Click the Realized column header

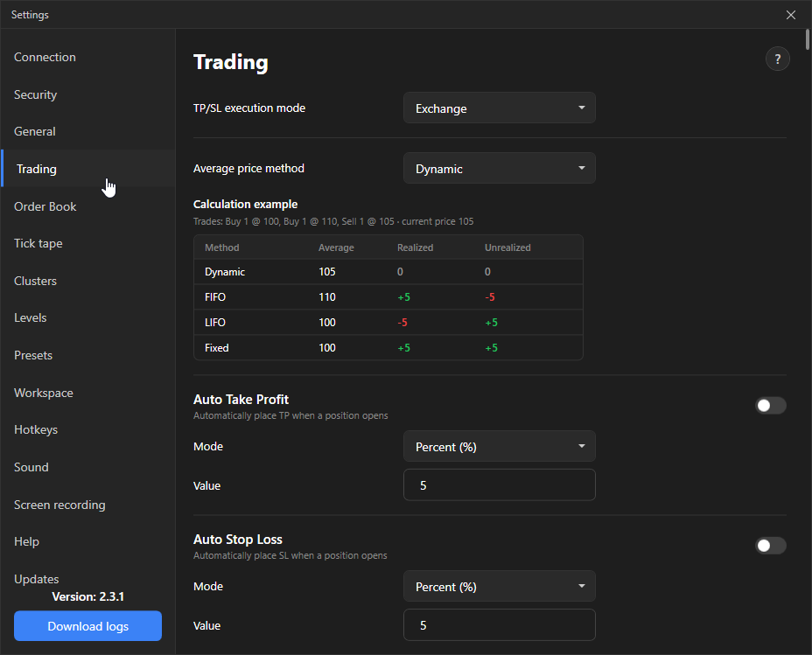416,247
